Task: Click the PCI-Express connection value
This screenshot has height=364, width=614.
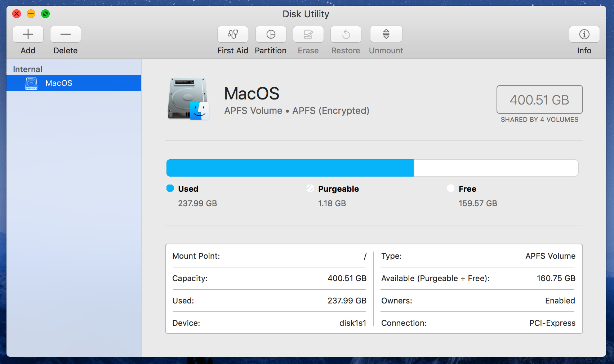Action: [x=552, y=323]
